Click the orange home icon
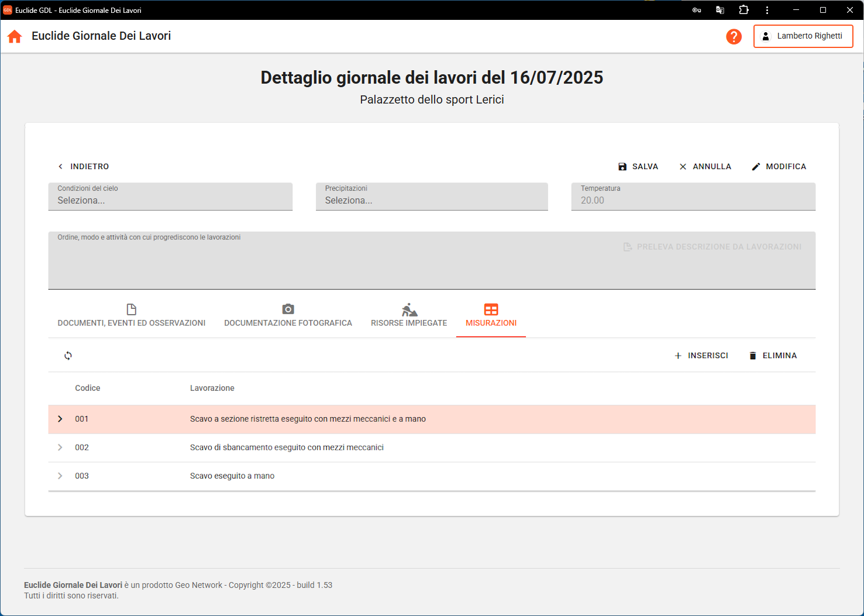864x616 pixels. tap(15, 36)
